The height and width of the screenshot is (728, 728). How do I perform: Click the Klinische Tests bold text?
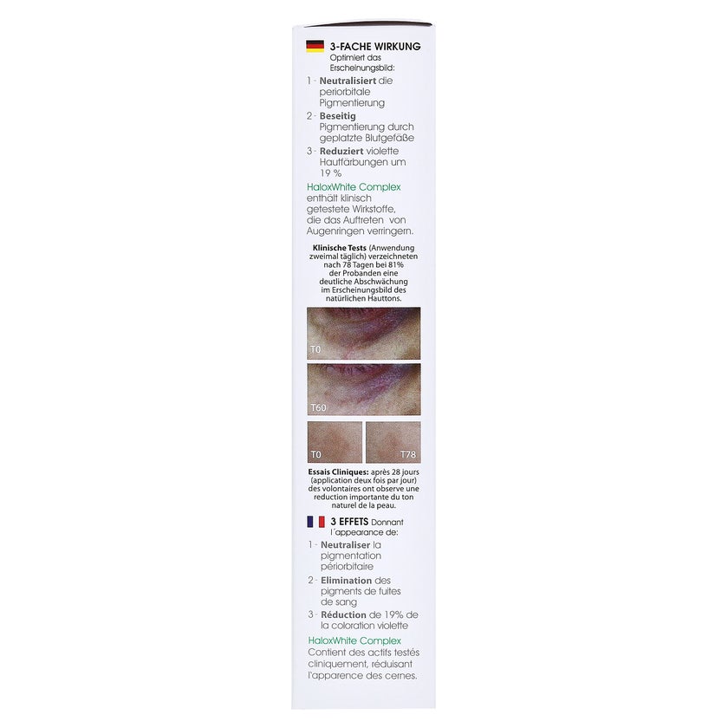pyautogui.click(x=340, y=248)
